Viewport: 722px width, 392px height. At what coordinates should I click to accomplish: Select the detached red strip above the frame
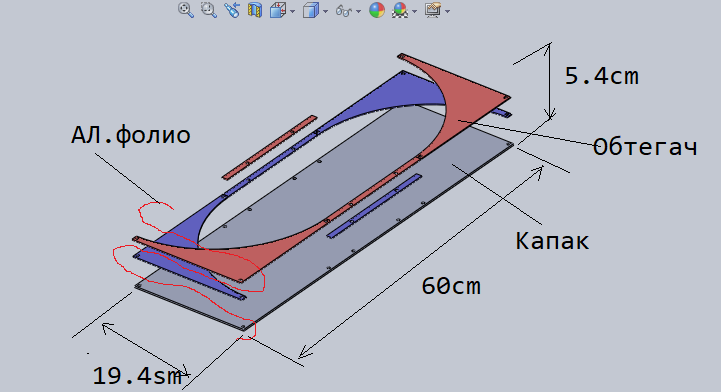[x=269, y=147]
